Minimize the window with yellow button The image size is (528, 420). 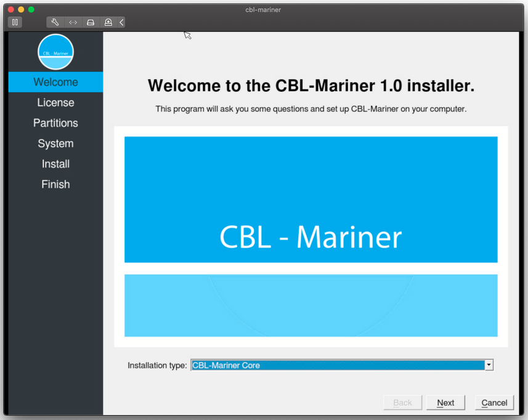point(21,9)
